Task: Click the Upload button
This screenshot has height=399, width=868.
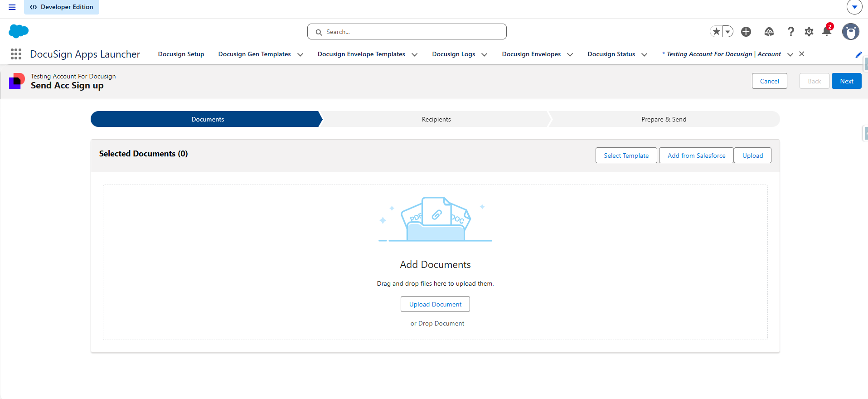Action: [752, 156]
